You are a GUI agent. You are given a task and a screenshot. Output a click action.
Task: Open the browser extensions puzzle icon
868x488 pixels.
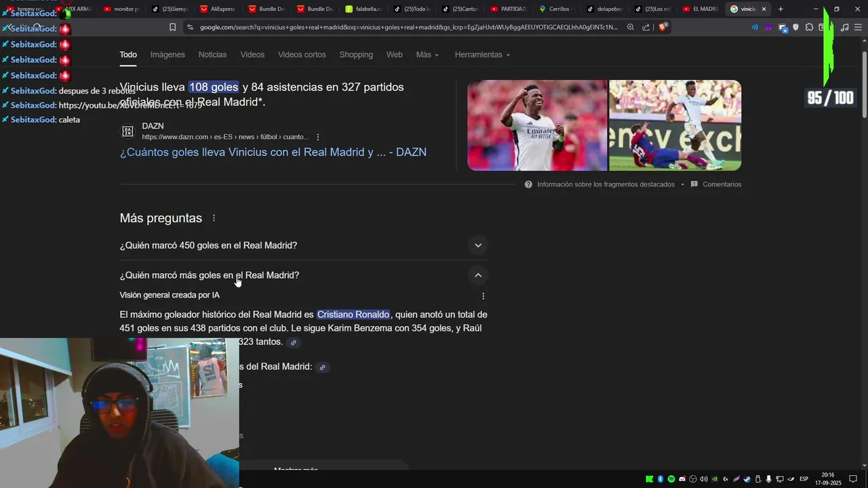tap(809, 27)
